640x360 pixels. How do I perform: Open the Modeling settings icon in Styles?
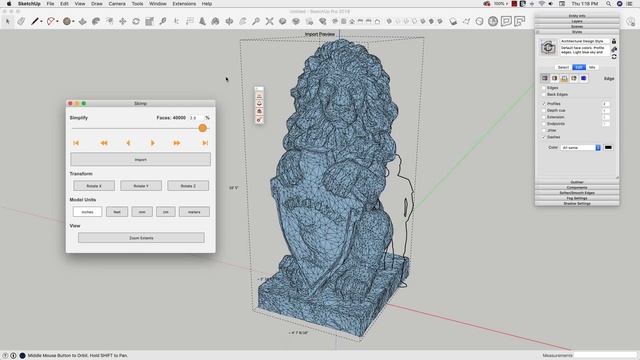(x=584, y=78)
